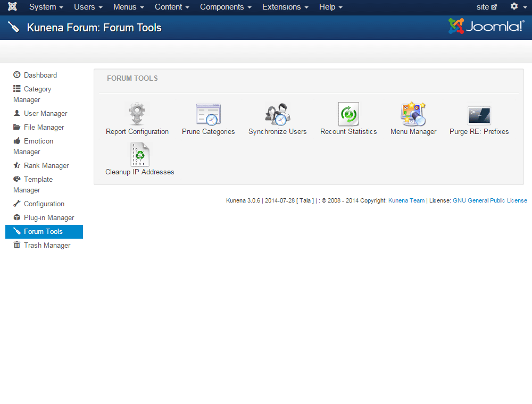Screen dimensions: 532x404
Task: Click the settings gear icon at top right
Action: click(x=514, y=6)
